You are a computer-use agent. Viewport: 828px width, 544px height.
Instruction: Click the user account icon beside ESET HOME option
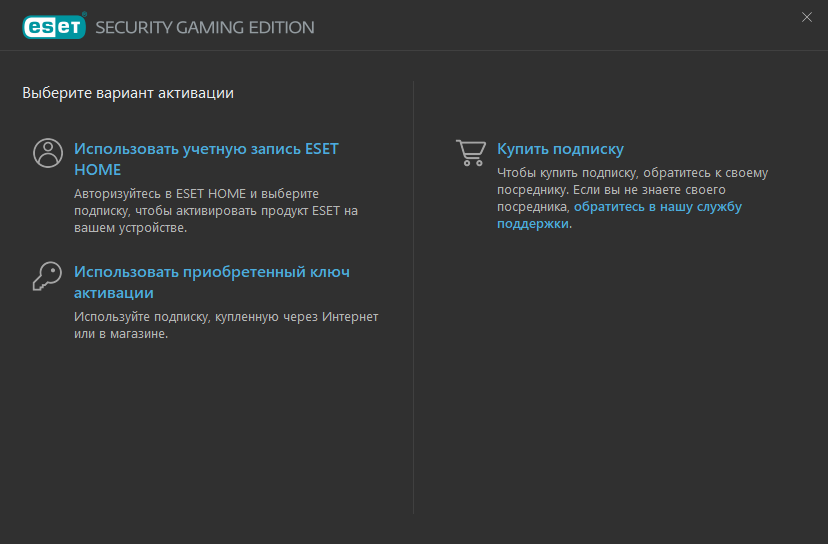(48, 153)
